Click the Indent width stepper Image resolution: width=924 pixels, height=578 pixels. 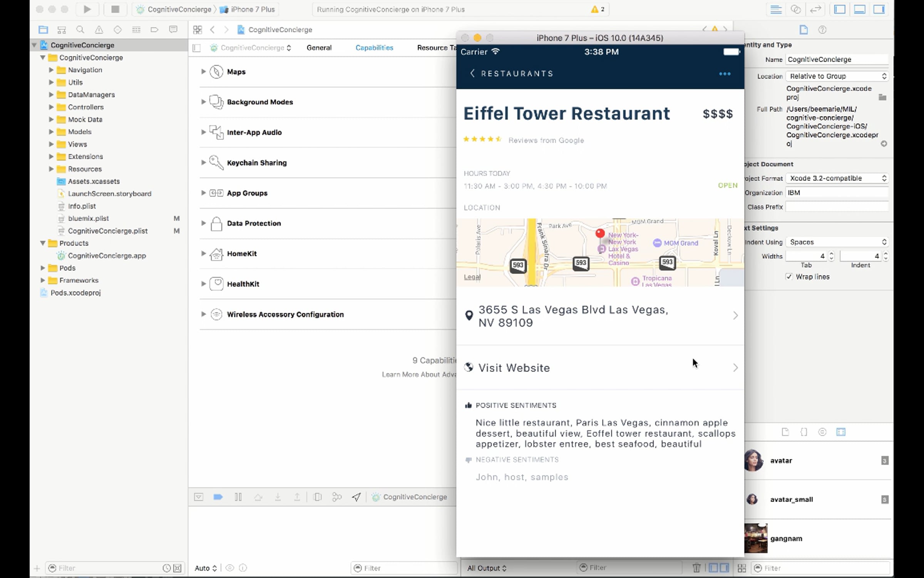coord(885,256)
